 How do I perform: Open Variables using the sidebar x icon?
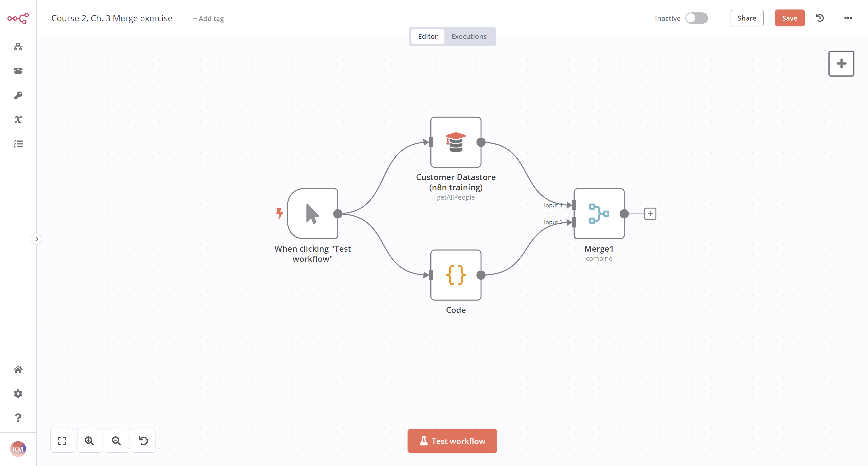[18, 119]
